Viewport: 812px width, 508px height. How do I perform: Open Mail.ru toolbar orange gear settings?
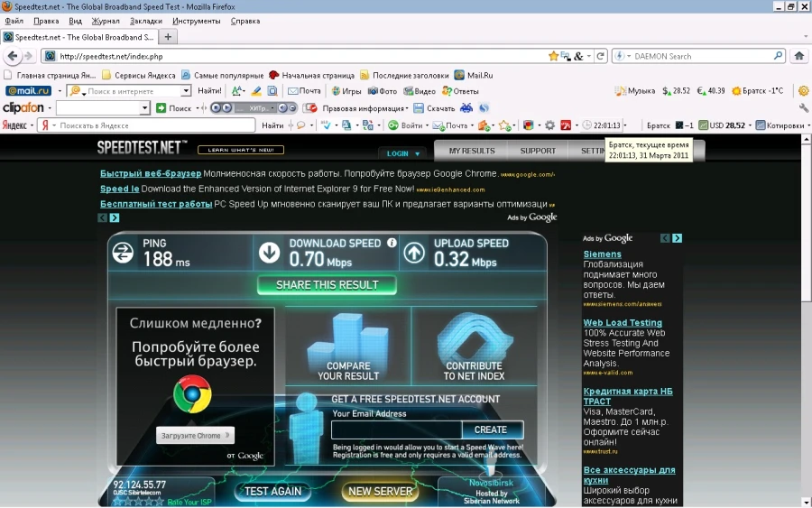coord(803,91)
